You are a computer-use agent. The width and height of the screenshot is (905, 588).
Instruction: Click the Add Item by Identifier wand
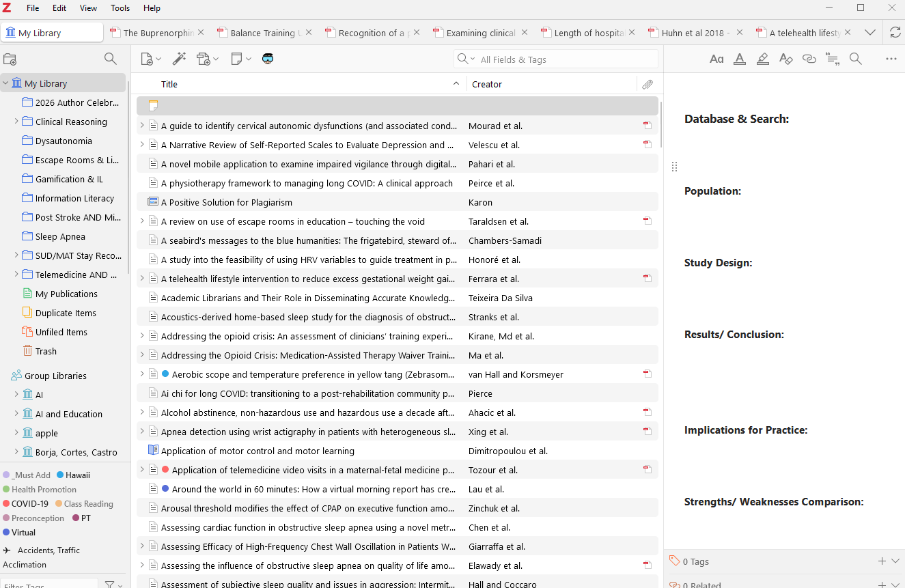[179, 59]
